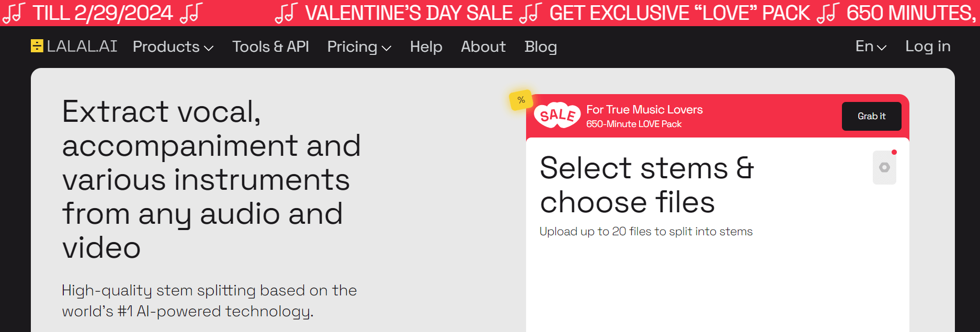Go to Tools & API page
Screen dimensions: 980x332
(270, 47)
